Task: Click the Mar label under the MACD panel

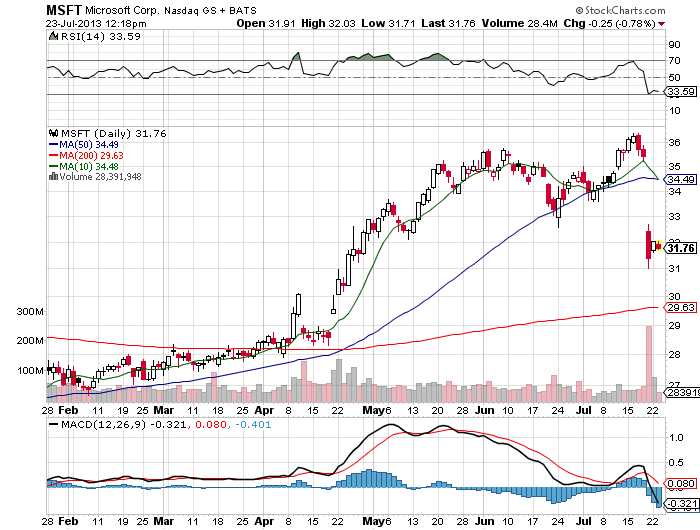Action: pyautogui.click(x=163, y=521)
